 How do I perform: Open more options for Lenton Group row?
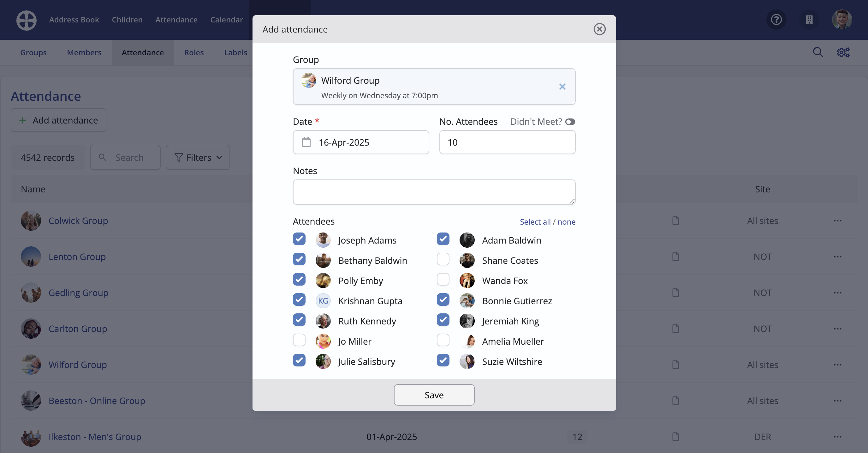click(x=837, y=257)
